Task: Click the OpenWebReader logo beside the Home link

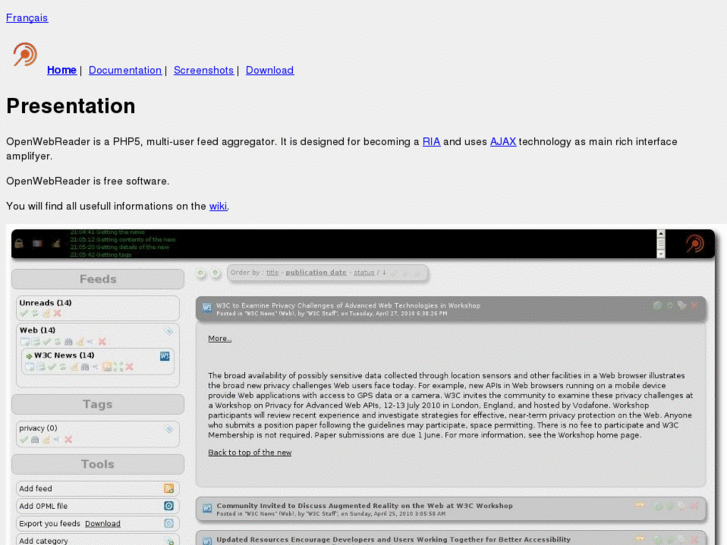Action: point(25,54)
